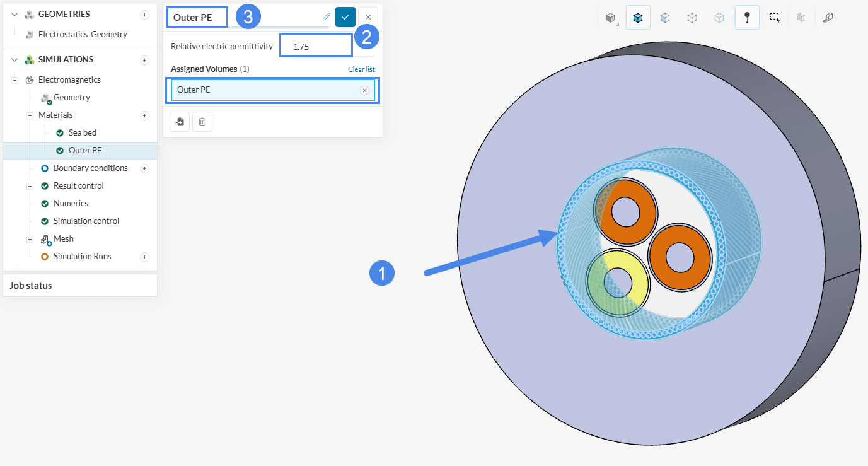Toggle edge selection mode
This screenshot has width=868, height=466.
(719, 18)
